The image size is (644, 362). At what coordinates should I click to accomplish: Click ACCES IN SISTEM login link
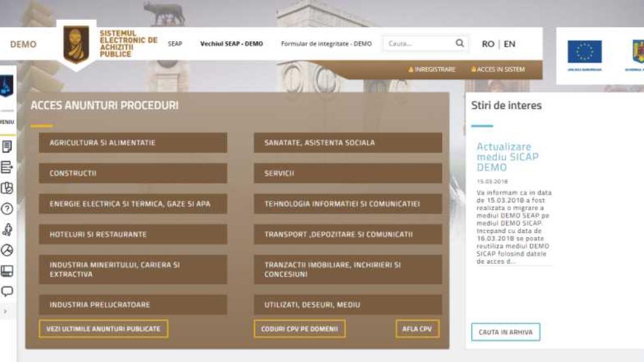click(x=498, y=70)
